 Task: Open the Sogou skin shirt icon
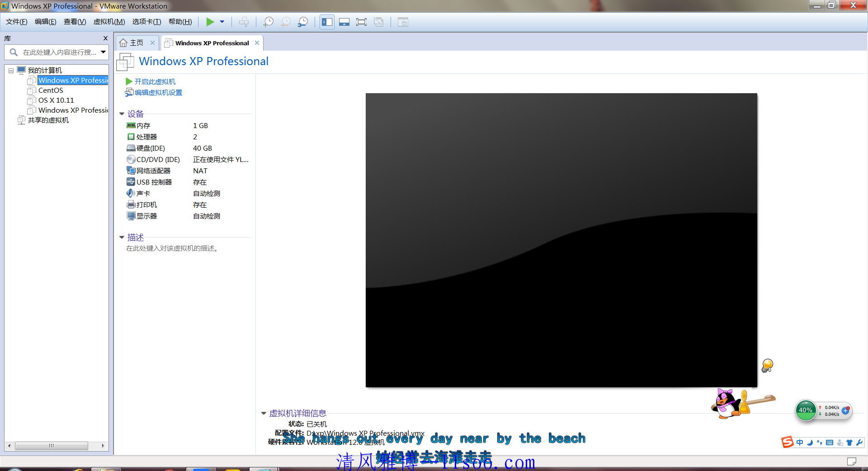point(849,442)
